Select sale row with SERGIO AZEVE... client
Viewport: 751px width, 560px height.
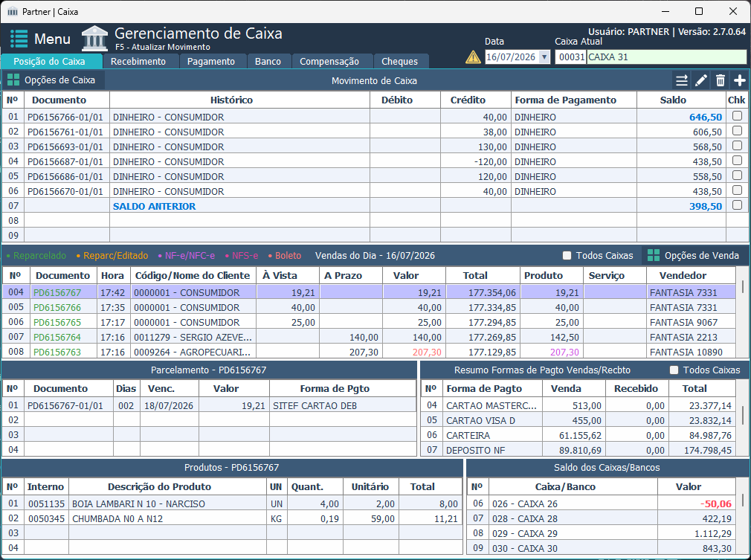(369, 337)
